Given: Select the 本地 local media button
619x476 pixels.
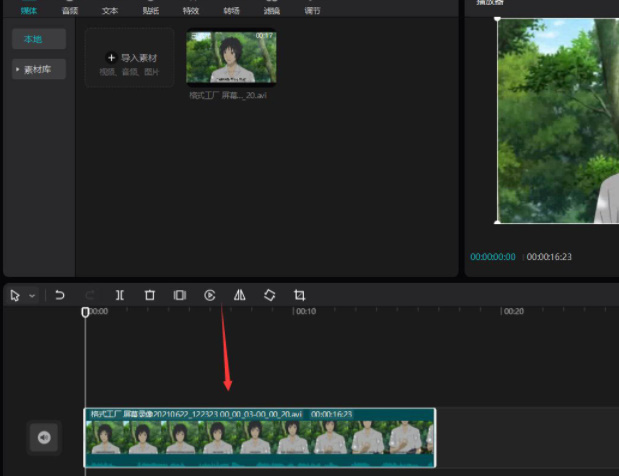Looking at the screenshot, I should point(39,39).
